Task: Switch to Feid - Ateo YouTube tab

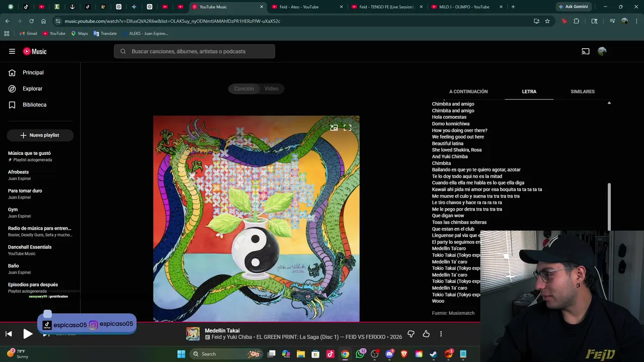Action: coord(306,7)
